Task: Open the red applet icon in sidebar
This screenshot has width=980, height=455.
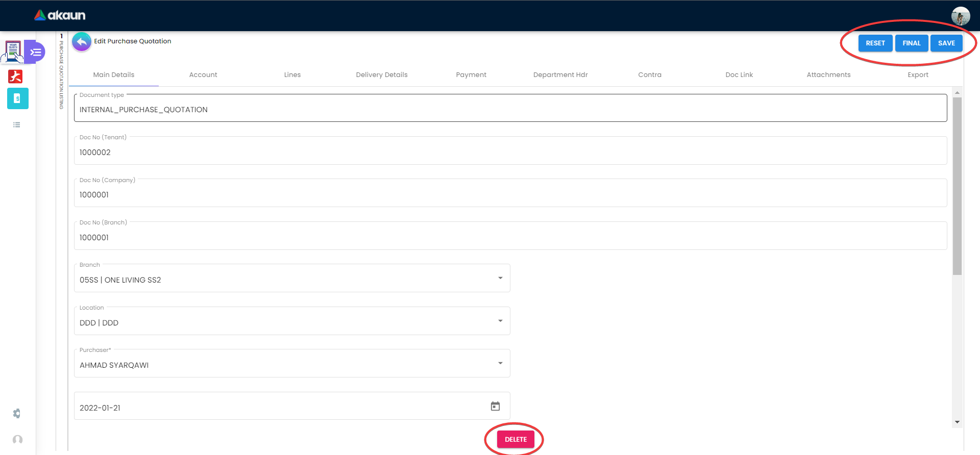Action: click(x=15, y=77)
